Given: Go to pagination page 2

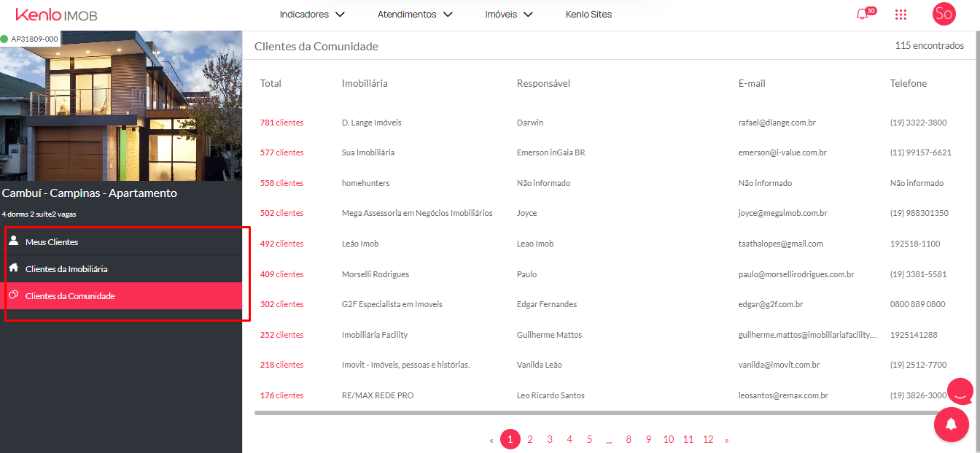Looking at the screenshot, I should (530, 439).
